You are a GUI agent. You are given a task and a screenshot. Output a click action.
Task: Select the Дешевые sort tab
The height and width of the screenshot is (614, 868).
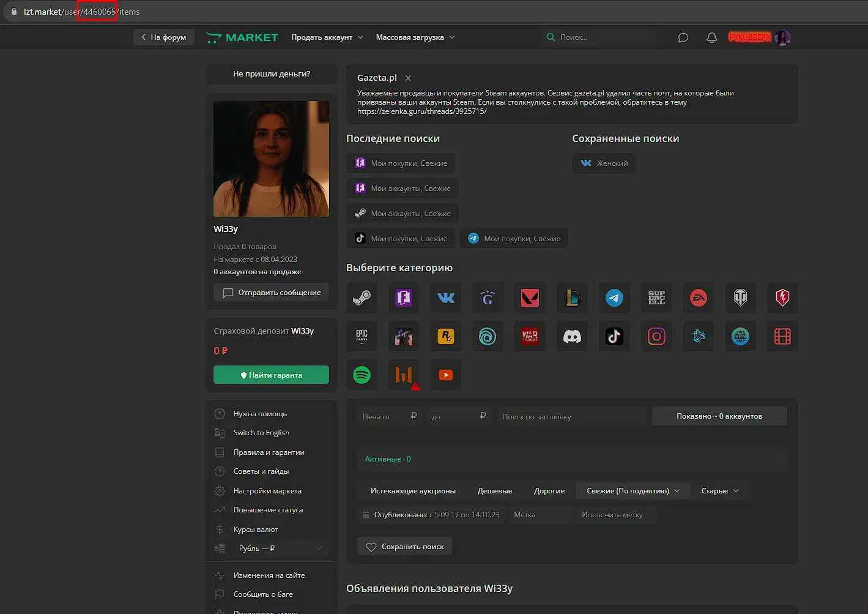coord(495,491)
